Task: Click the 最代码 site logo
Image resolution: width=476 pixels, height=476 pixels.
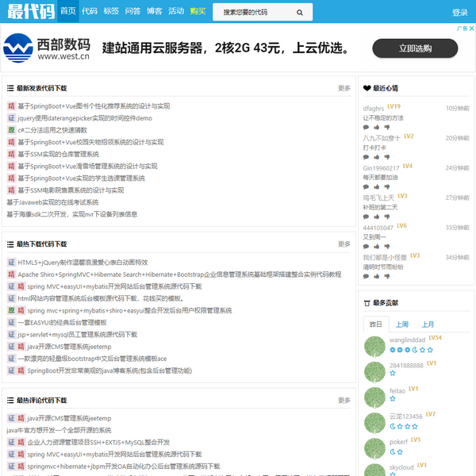Action: tap(28, 12)
